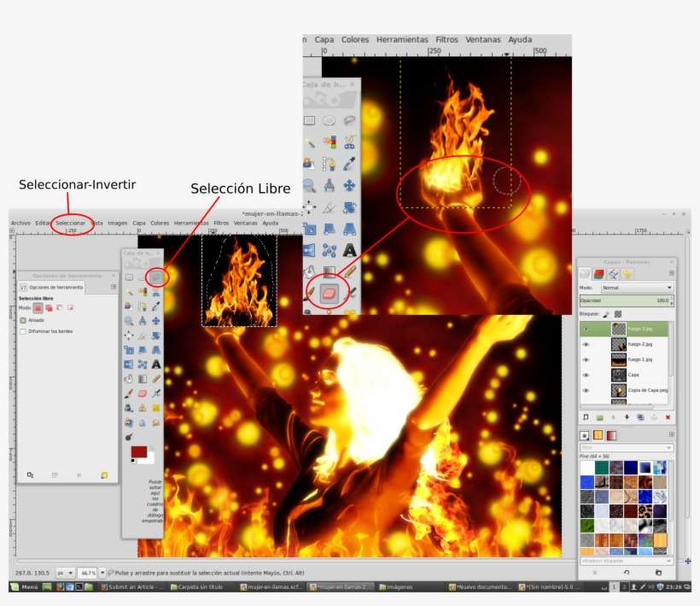Select the Eraser tool in the enlarged toolbox
The height and width of the screenshot is (606, 700).
(x=331, y=293)
